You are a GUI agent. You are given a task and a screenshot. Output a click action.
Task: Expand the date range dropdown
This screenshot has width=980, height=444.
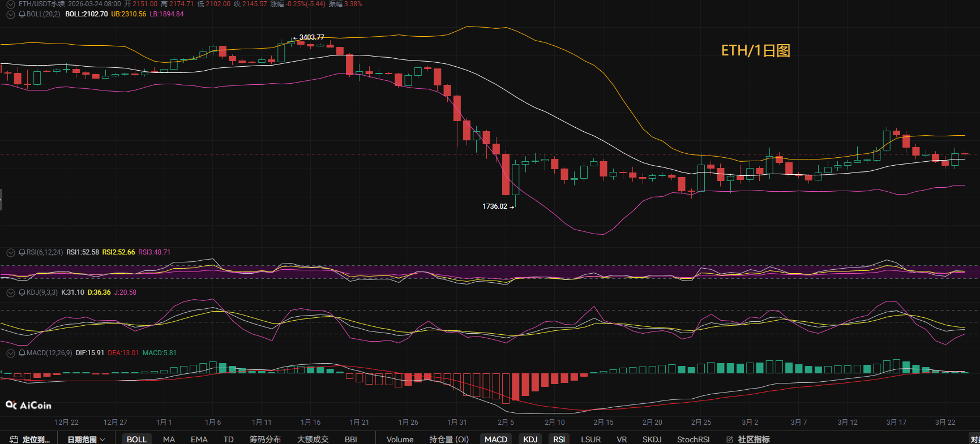point(86,439)
